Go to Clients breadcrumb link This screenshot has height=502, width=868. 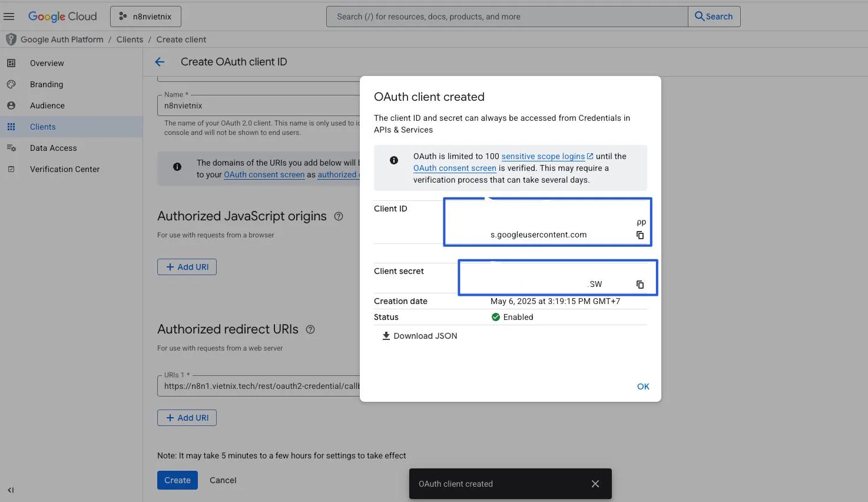pos(130,39)
